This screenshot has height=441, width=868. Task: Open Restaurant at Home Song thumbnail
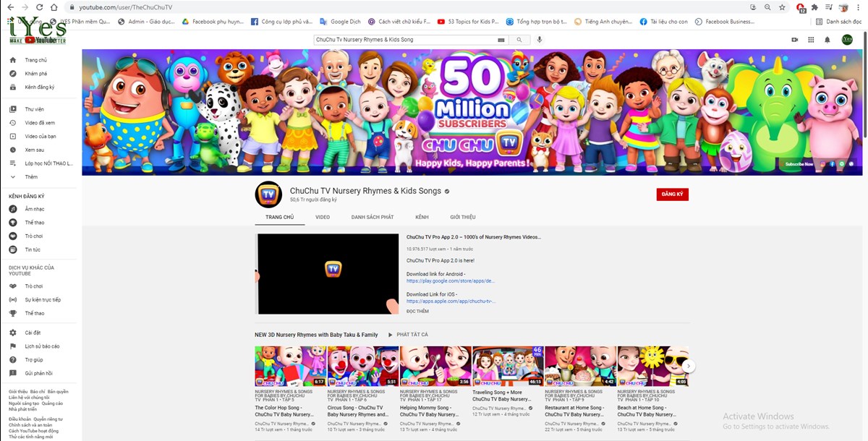(x=580, y=367)
